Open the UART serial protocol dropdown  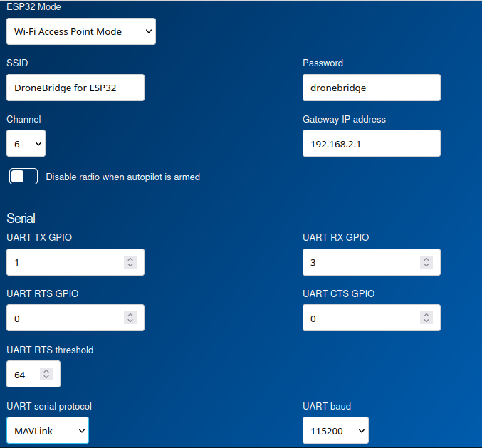click(47, 431)
